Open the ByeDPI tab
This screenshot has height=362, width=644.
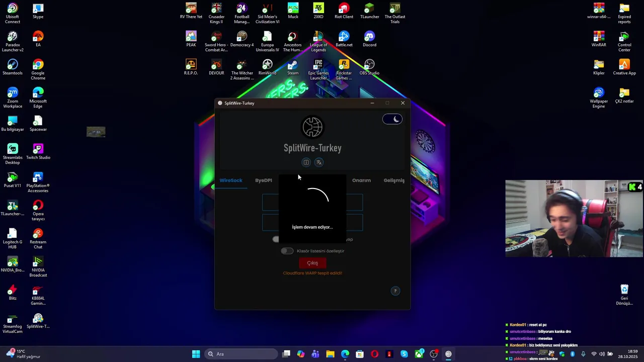[x=263, y=180]
